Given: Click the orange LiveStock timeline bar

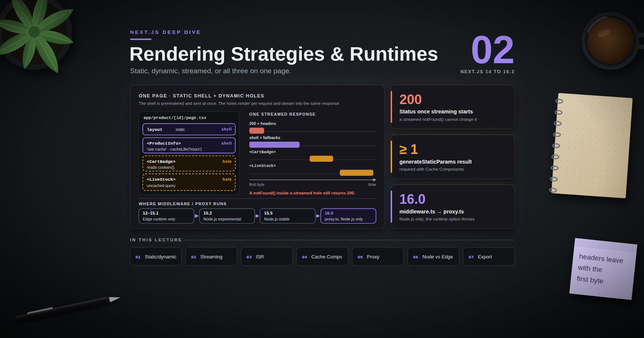Looking at the screenshot, I should point(356,173).
